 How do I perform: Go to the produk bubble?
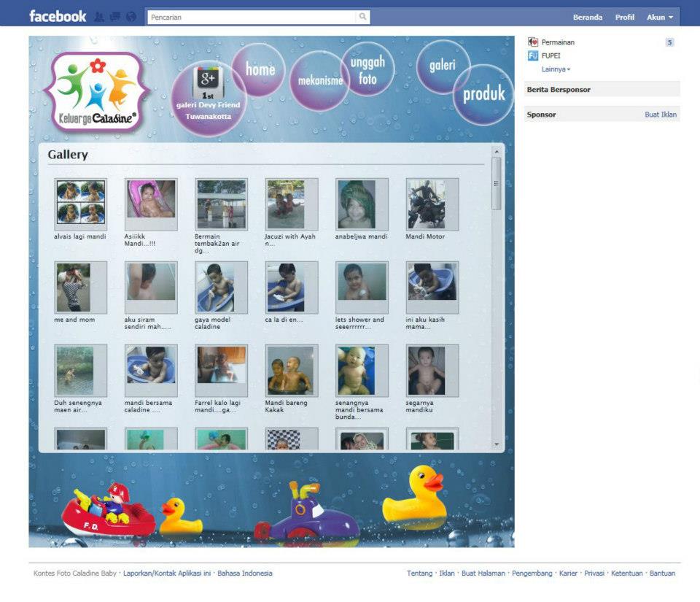click(484, 95)
